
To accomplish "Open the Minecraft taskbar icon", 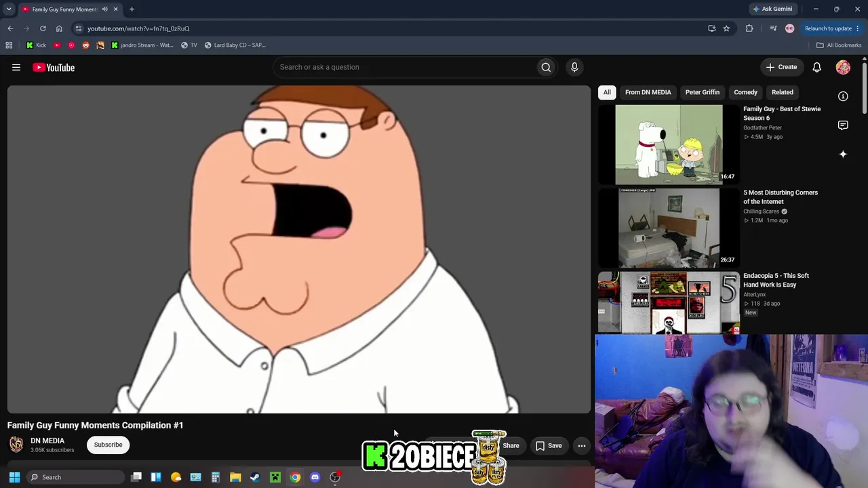I will pyautogui.click(x=275, y=477).
